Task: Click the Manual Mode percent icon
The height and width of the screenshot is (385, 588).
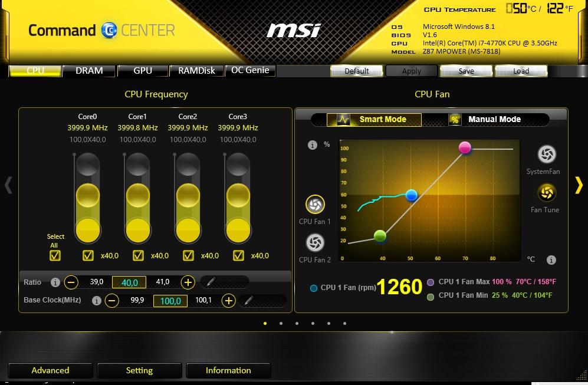Action: 455,120
